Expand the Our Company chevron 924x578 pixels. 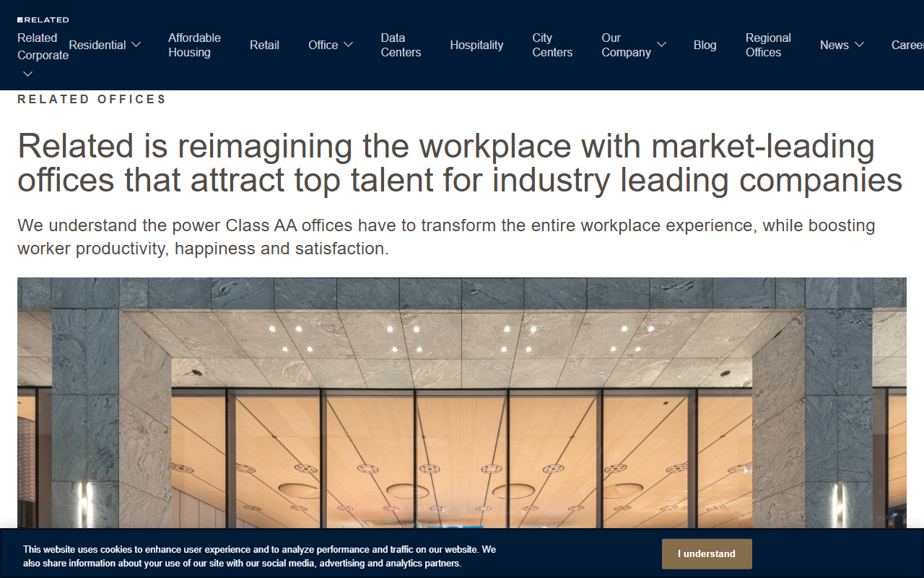(661, 45)
